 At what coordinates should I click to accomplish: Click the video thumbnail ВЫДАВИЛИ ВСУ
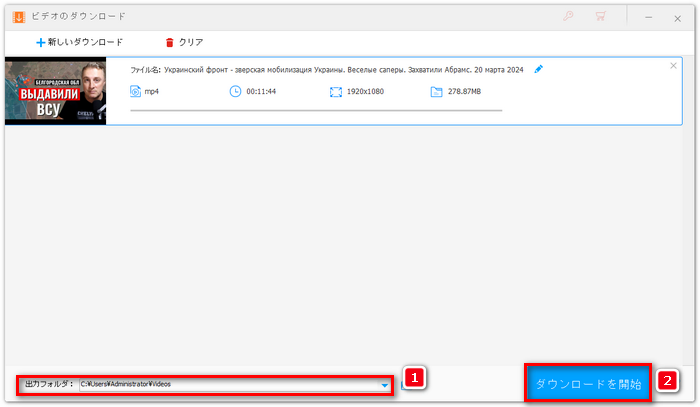tap(55, 91)
